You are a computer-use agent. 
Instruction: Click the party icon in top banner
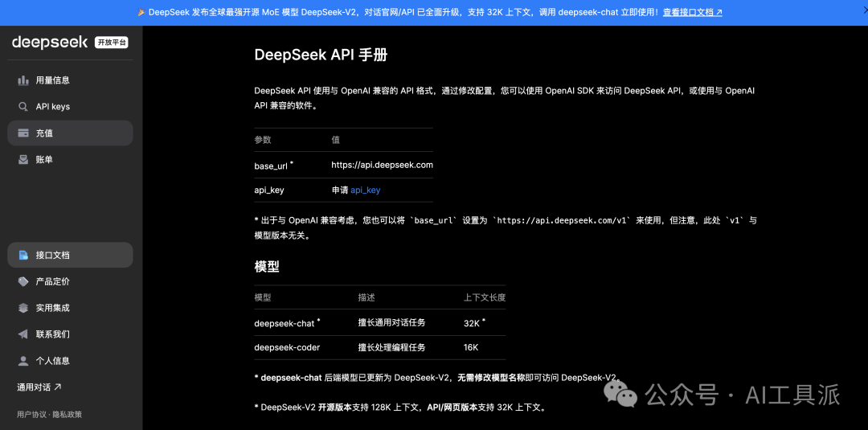point(141,12)
